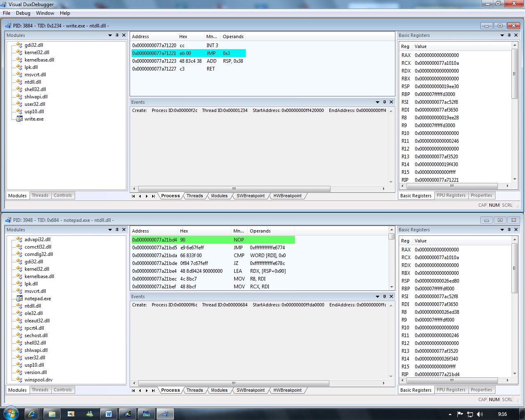The image size is (525, 420).
Task: Open the Modules panel dropdown menu
Action: tap(111, 35)
